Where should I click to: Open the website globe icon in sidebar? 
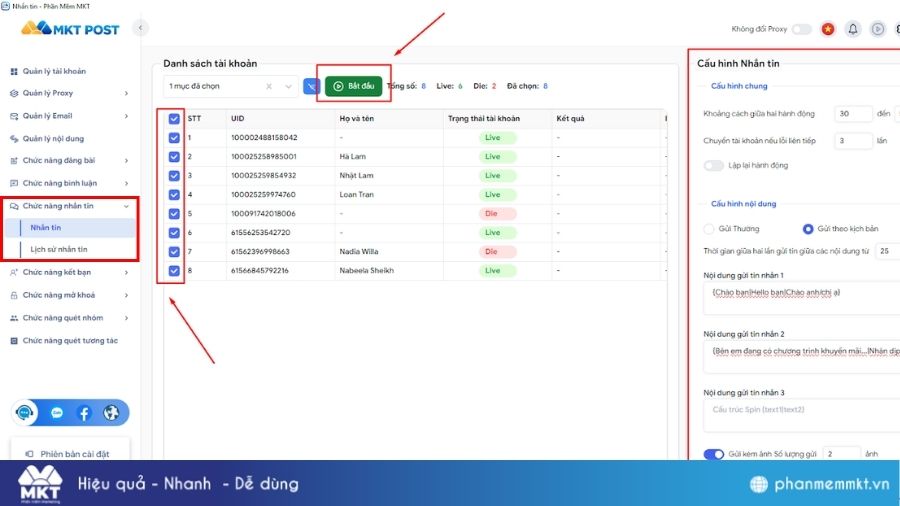[111, 412]
